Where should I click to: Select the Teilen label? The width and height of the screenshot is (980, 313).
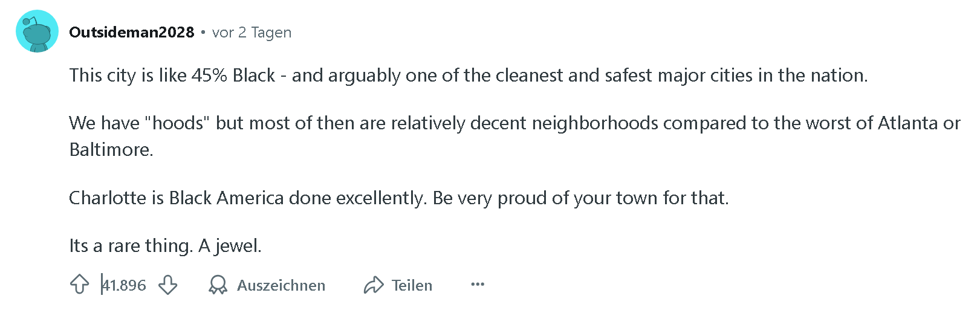point(412,285)
